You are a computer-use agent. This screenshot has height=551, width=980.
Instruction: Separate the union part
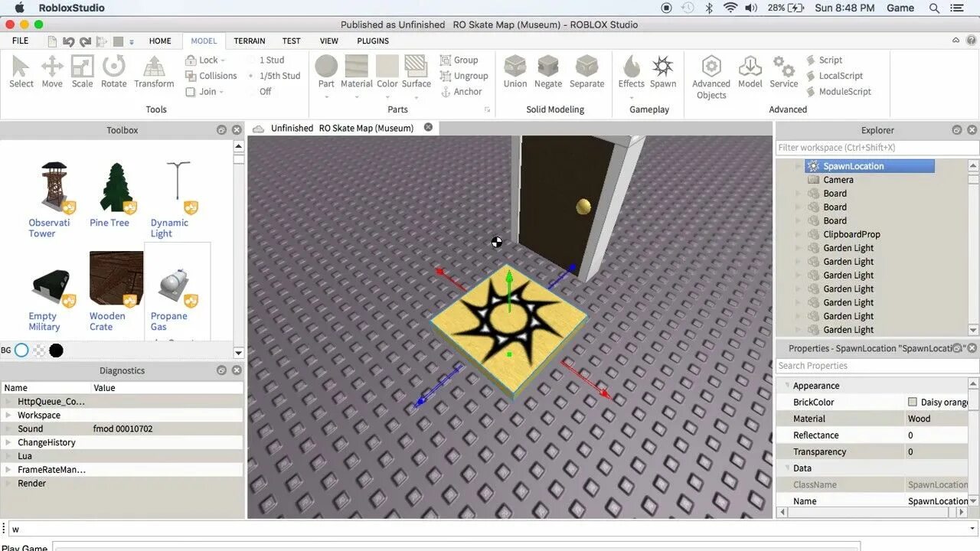(586, 72)
